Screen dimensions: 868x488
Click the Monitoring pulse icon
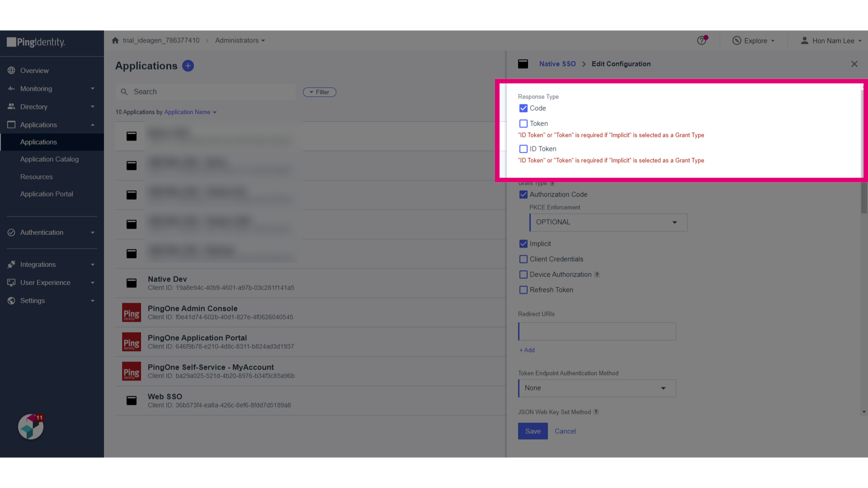[x=11, y=89]
